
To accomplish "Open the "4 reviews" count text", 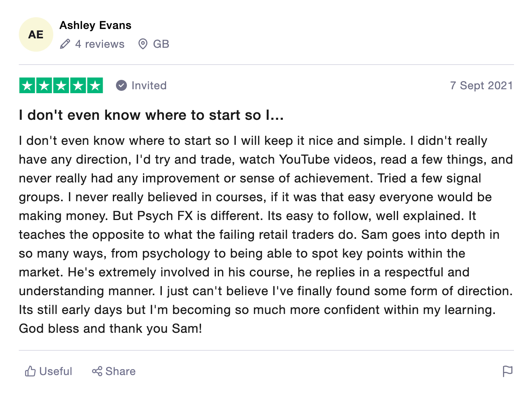I will point(100,44).
